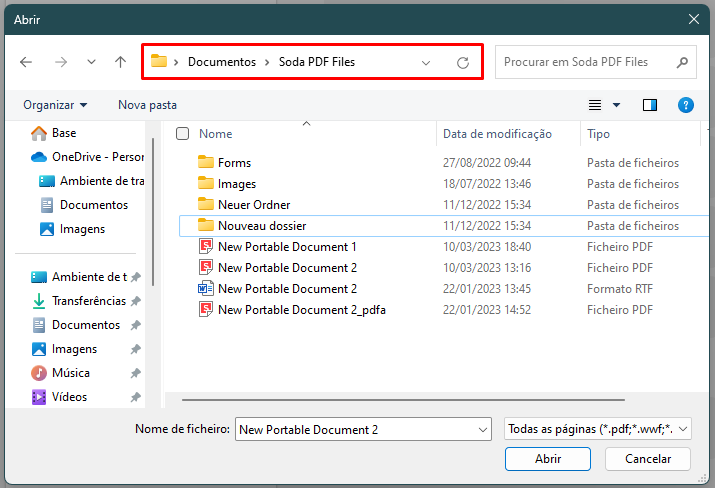715x488 pixels.
Task: Expand the Nome de ficheiro dropdown arrow
Action: point(482,430)
